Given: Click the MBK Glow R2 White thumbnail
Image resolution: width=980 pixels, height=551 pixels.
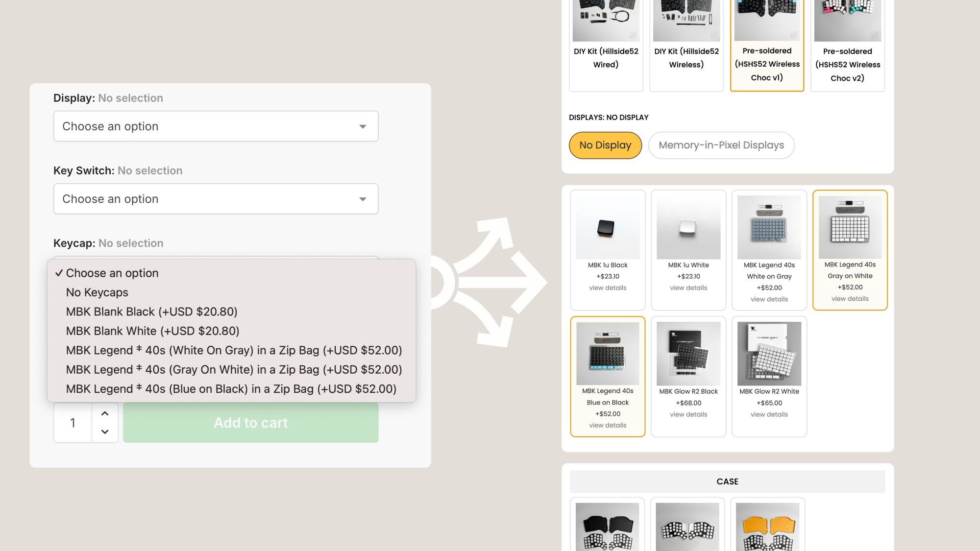Looking at the screenshot, I should 769,354.
